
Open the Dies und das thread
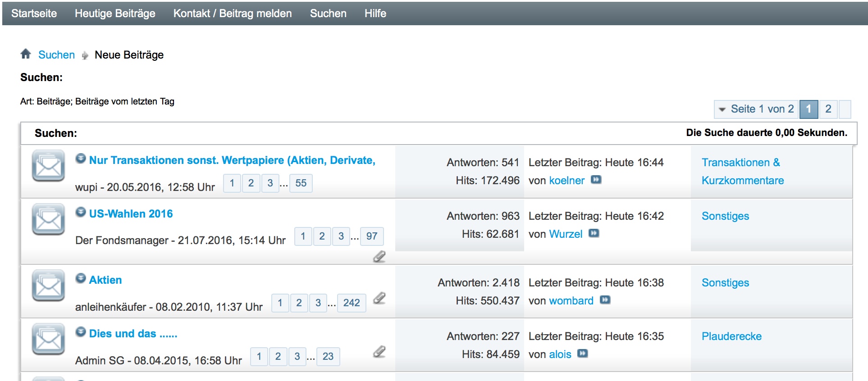coord(133,334)
